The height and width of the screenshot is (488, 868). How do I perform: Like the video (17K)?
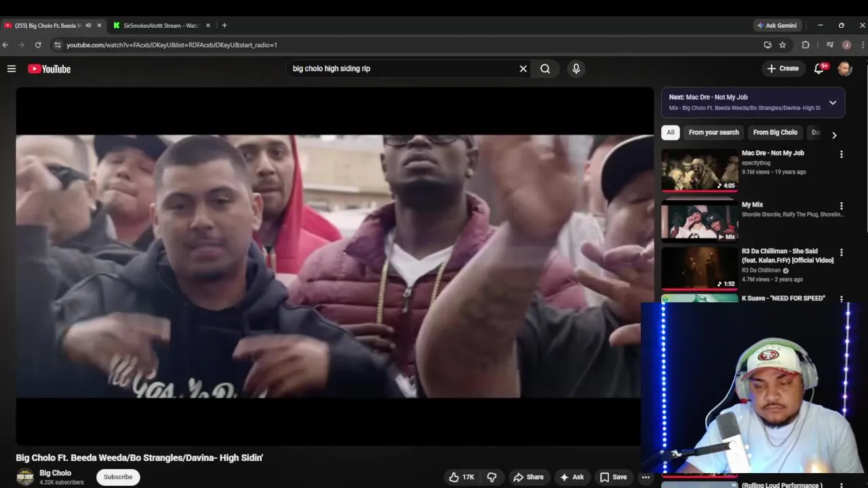click(461, 477)
